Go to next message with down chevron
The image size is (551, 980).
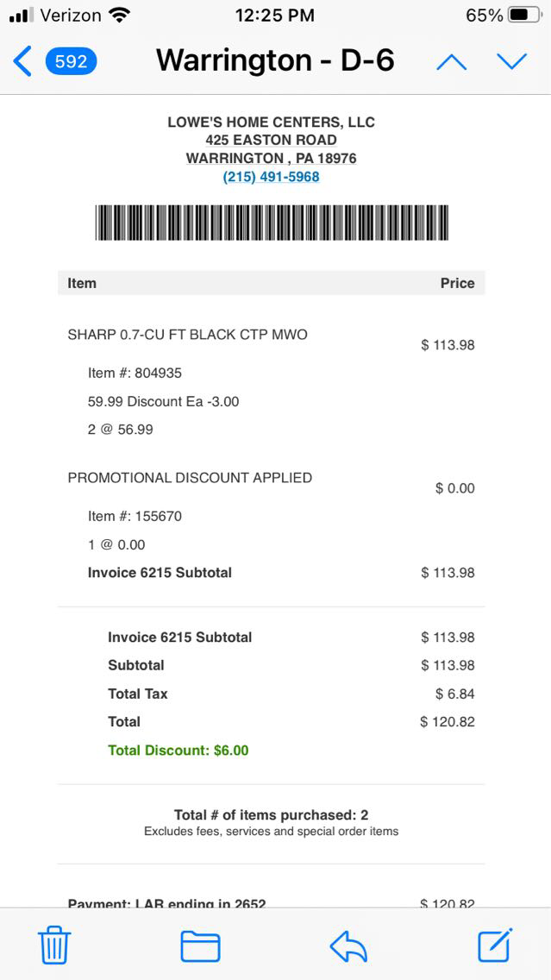(x=512, y=61)
